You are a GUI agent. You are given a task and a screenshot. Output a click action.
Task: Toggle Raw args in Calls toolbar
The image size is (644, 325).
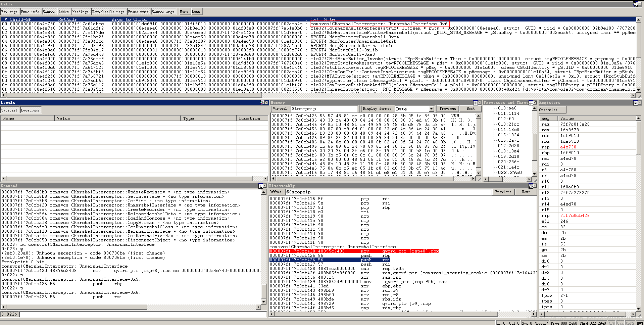point(10,12)
